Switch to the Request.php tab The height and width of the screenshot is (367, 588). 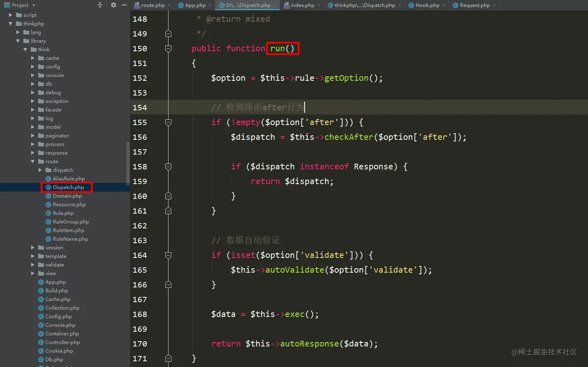(475, 5)
